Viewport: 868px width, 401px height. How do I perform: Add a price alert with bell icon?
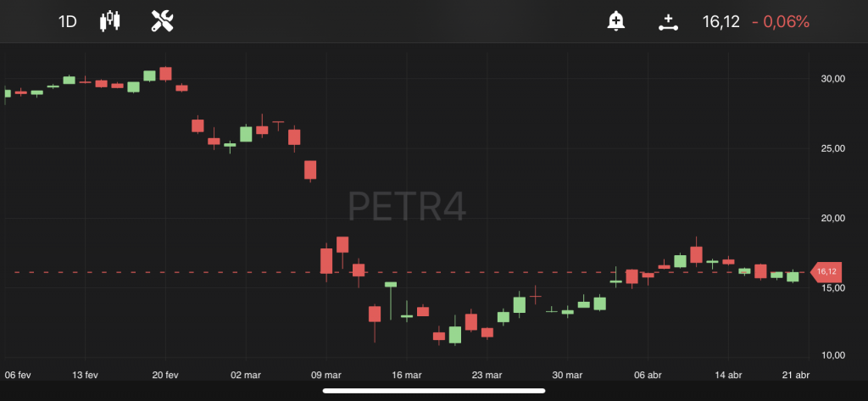pyautogui.click(x=615, y=21)
